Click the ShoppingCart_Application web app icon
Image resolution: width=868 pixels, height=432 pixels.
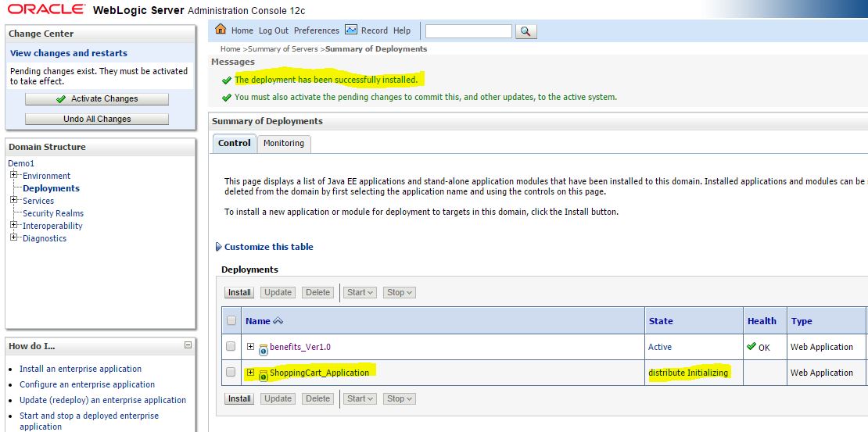tap(264, 375)
